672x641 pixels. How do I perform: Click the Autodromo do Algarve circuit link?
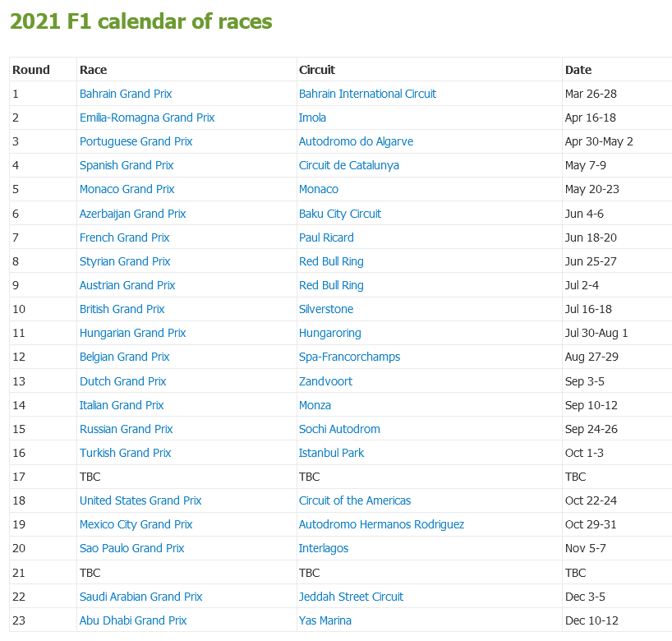[x=356, y=141]
